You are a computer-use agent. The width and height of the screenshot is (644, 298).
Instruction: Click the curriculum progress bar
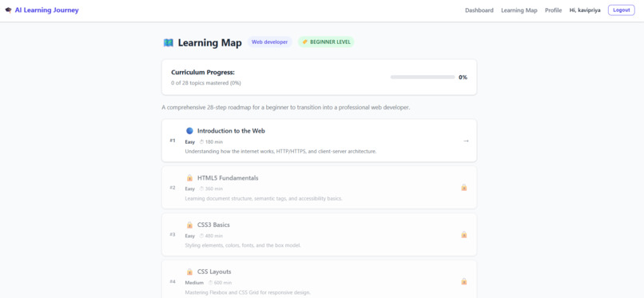tap(422, 77)
